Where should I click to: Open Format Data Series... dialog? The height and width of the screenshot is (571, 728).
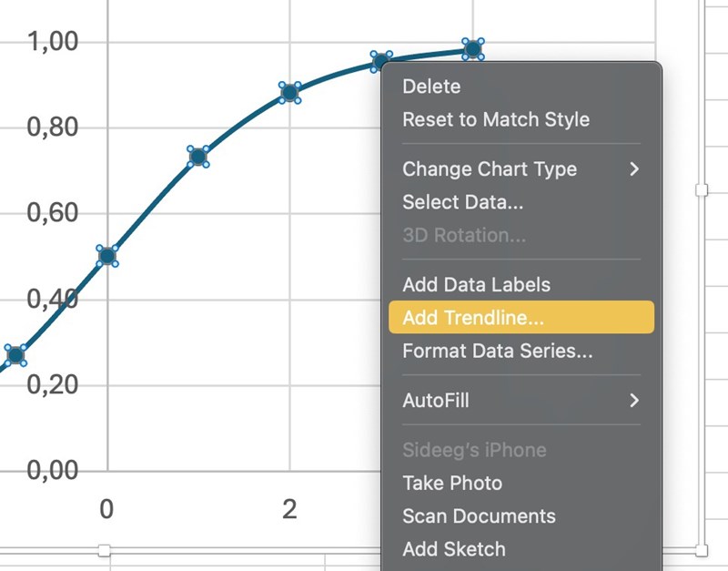tap(497, 351)
